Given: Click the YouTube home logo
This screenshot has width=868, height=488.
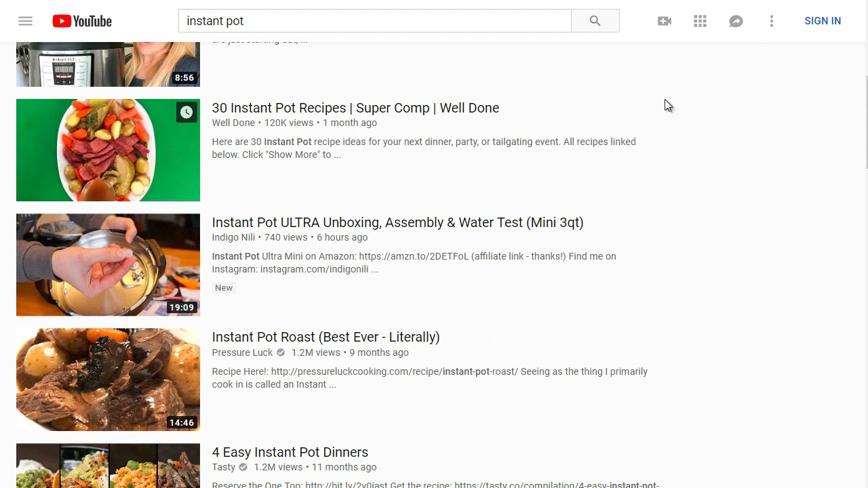Looking at the screenshot, I should (x=82, y=21).
